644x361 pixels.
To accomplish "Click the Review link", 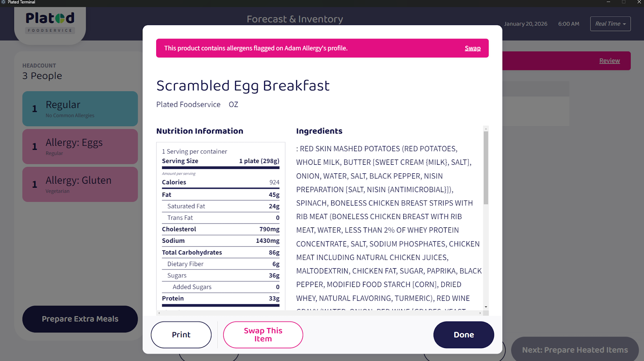I will coord(609,61).
